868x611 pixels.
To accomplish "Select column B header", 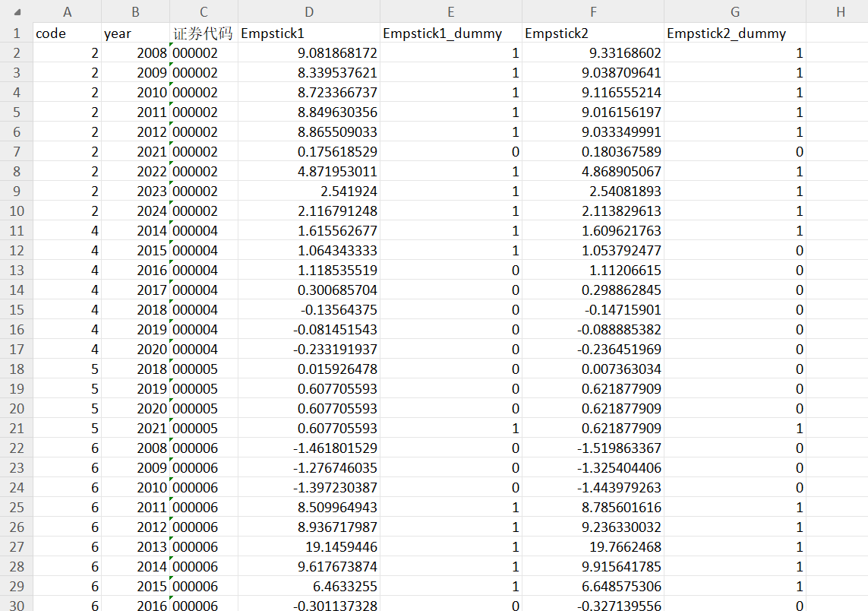I will point(136,11).
